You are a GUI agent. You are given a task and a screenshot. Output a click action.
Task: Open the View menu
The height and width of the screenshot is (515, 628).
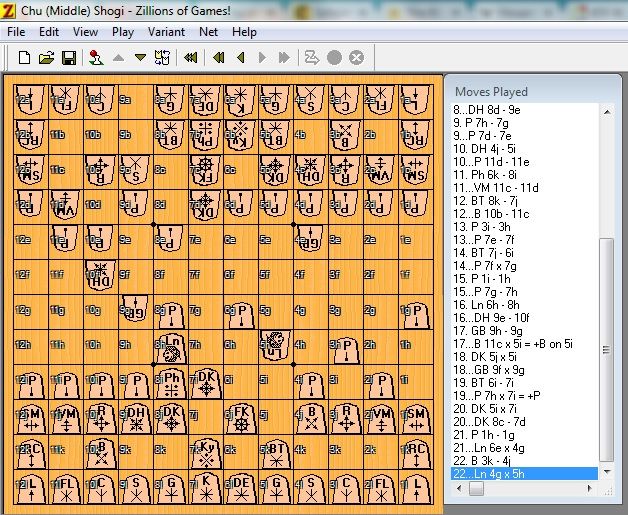pyautogui.click(x=85, y=32)
